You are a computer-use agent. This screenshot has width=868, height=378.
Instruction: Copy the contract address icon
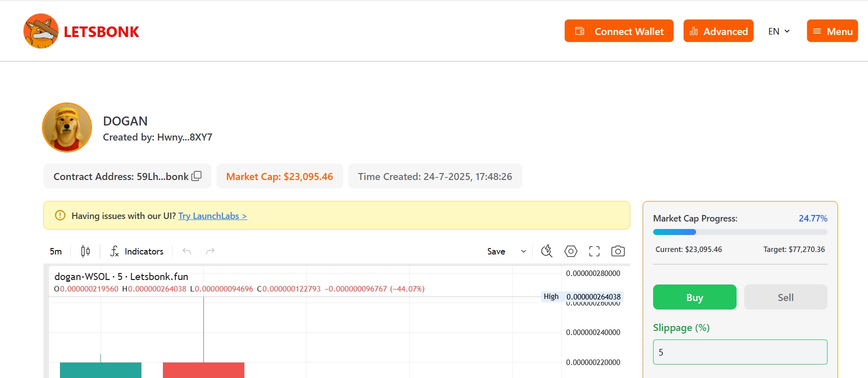[x=196, y=176]
